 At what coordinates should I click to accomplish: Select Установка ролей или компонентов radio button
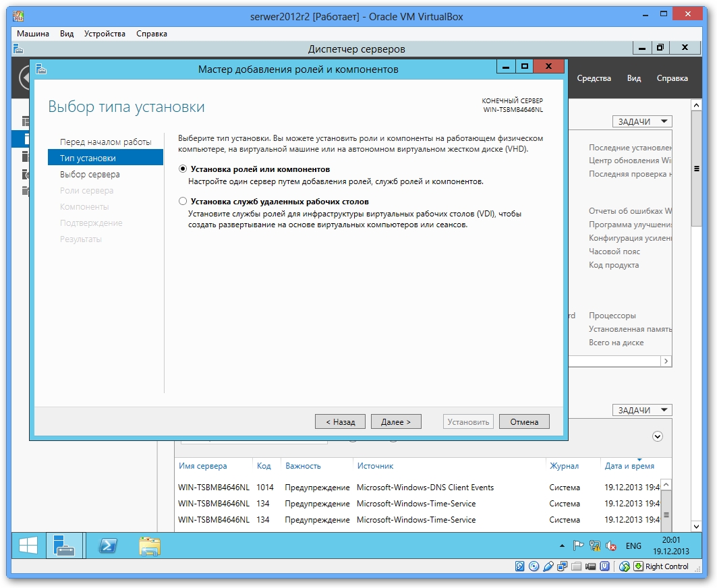182,169
